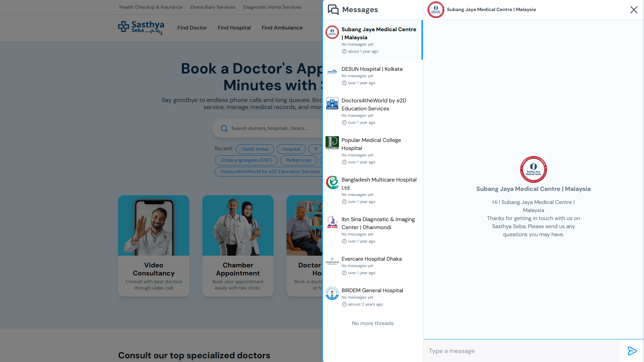Select Otolaryngologists (ENT) chip
This screenshot has height=362, width=644.
coord(246,160)
